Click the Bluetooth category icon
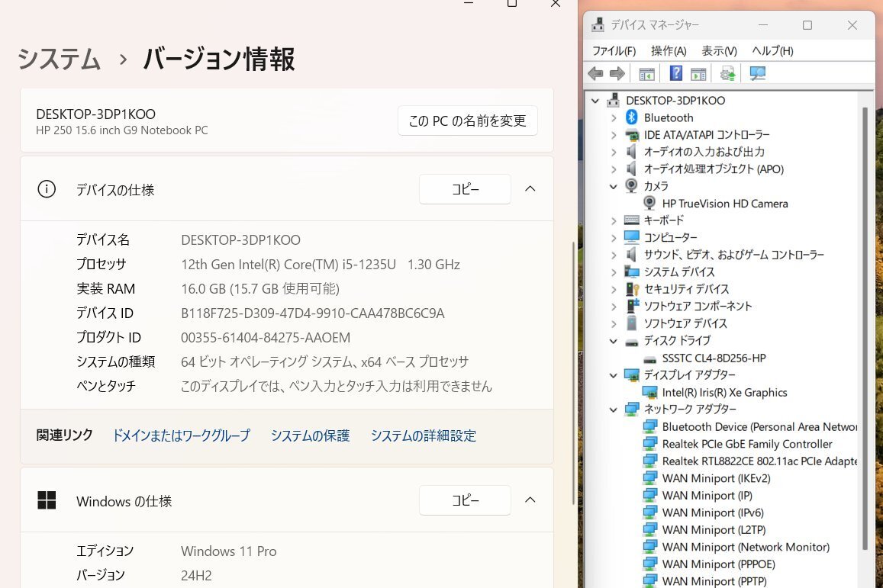Screen dimensions: 883x588 coord(631,117)
